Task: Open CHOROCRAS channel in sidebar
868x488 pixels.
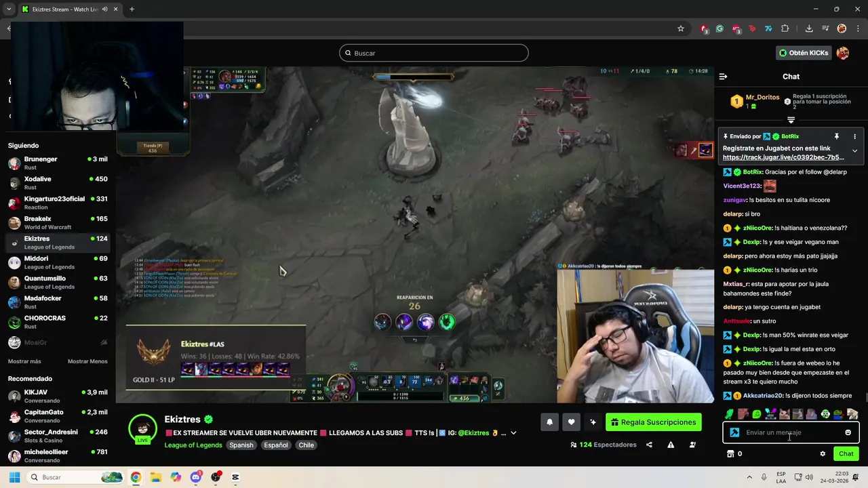Action: (58, 322)
